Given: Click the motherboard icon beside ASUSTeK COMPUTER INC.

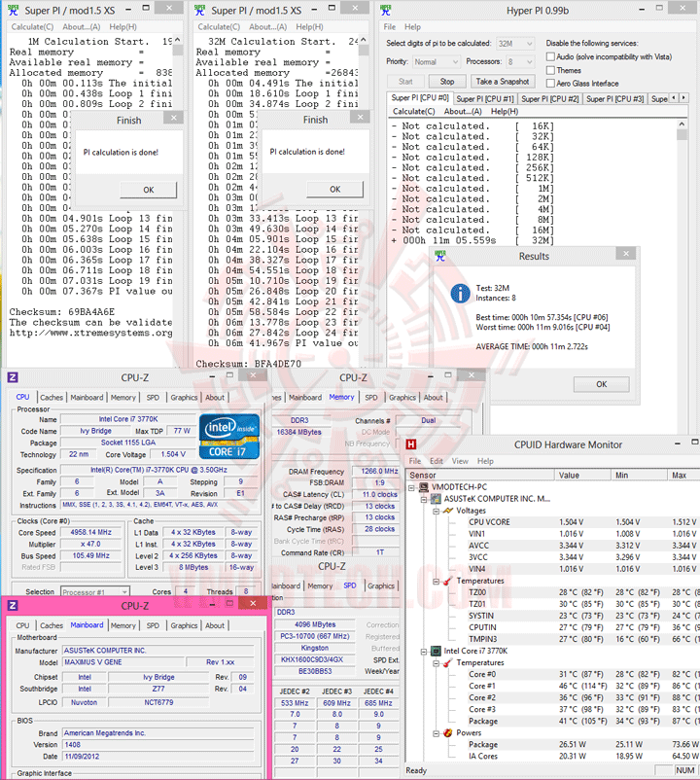Looking at the screenshot, I should 436,499.
